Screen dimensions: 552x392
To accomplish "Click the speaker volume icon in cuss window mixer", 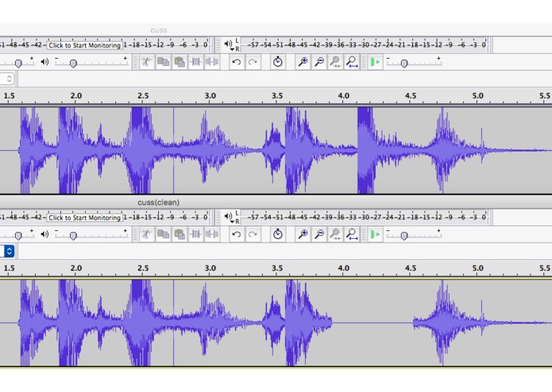I will (x=44, y=62).
